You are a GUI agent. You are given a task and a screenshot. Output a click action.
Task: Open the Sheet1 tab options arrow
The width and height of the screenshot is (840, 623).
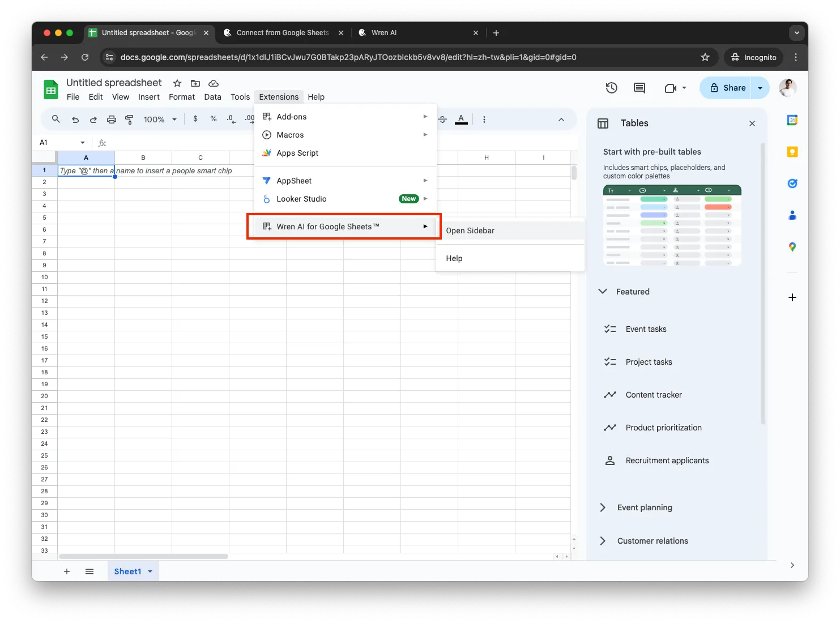click(150, 571)
